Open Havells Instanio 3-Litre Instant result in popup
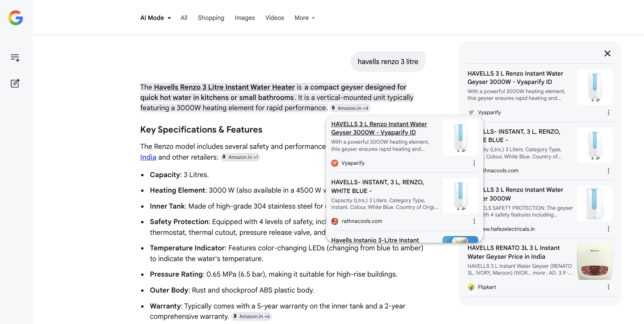This screenshot has width=644, height=324. 375,240
